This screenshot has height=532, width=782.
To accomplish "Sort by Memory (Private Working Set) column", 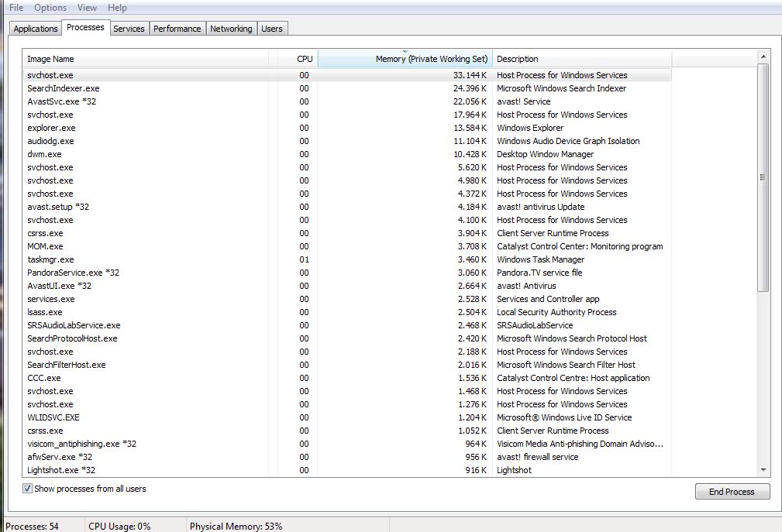I will point(405,59).
